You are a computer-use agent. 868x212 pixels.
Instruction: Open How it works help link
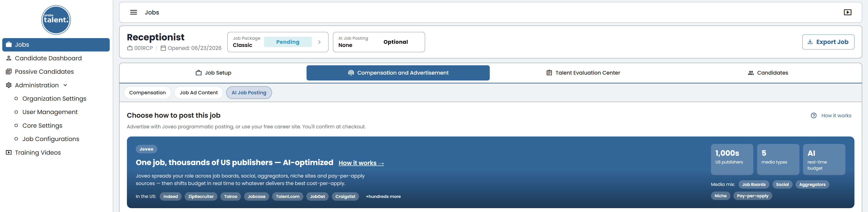pos(831,115)
